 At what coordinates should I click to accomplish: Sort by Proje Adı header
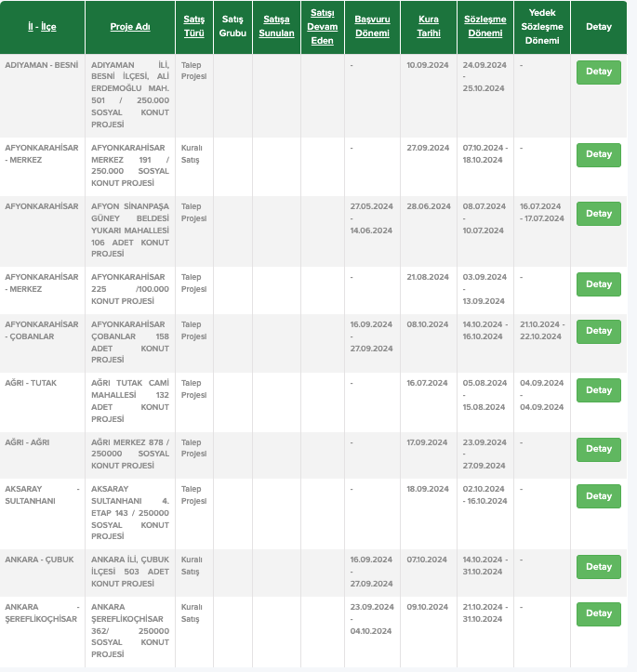coord(130,27)
